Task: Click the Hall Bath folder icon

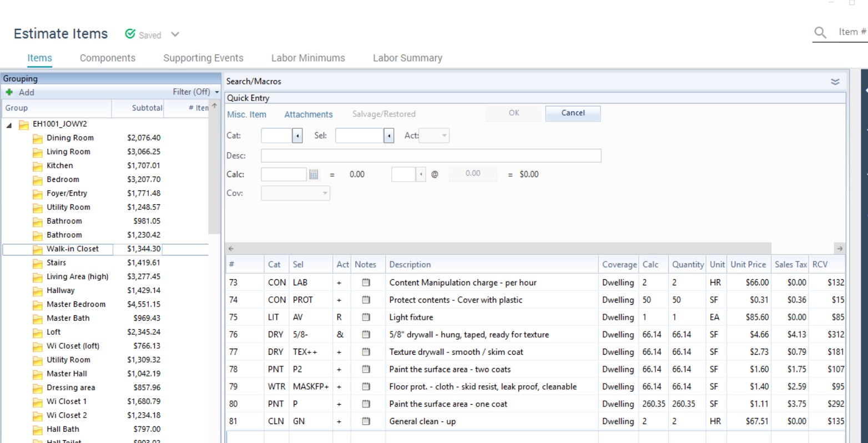Action: pos(38,430)
